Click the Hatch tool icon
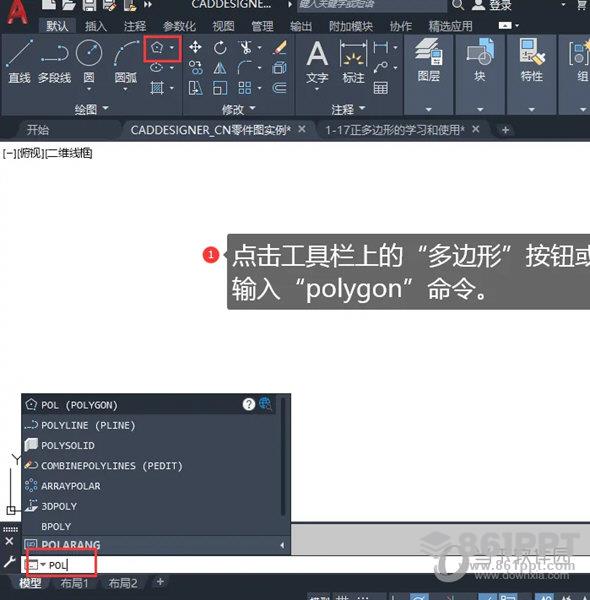This screenshot has height=600, width=590. coord(157,88)
